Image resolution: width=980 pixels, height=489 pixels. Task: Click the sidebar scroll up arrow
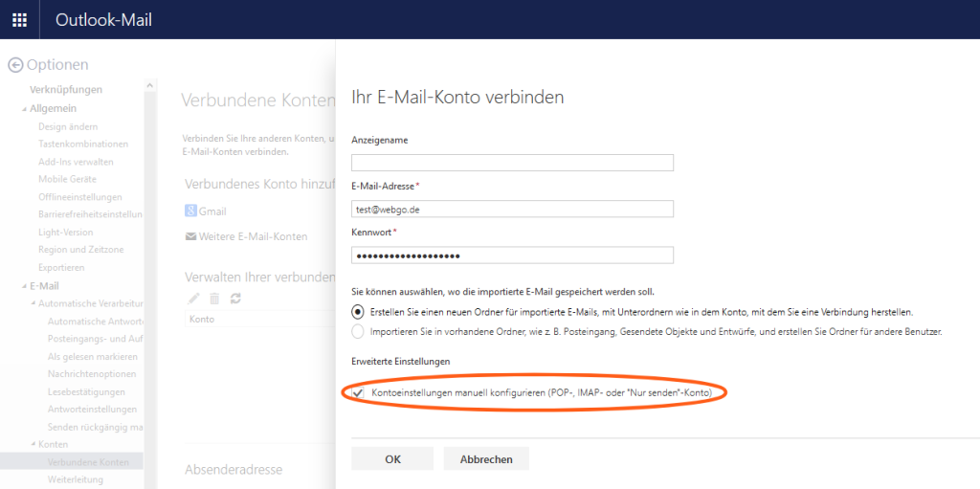coord(149,85)
